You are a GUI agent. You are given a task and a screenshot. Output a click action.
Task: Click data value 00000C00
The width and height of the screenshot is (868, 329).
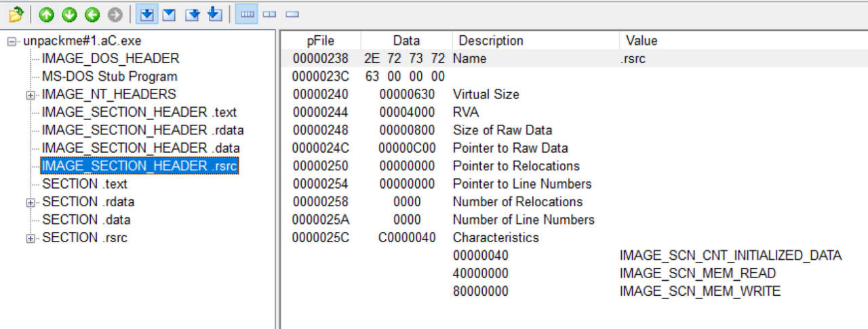click(407, 148)
